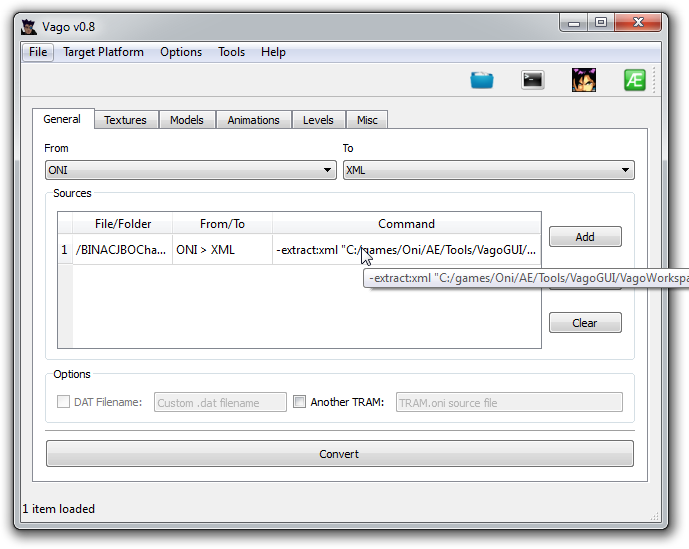This screenshot has width=689, height=549.
Task: Open the Options menu
Action: [181, 52]
